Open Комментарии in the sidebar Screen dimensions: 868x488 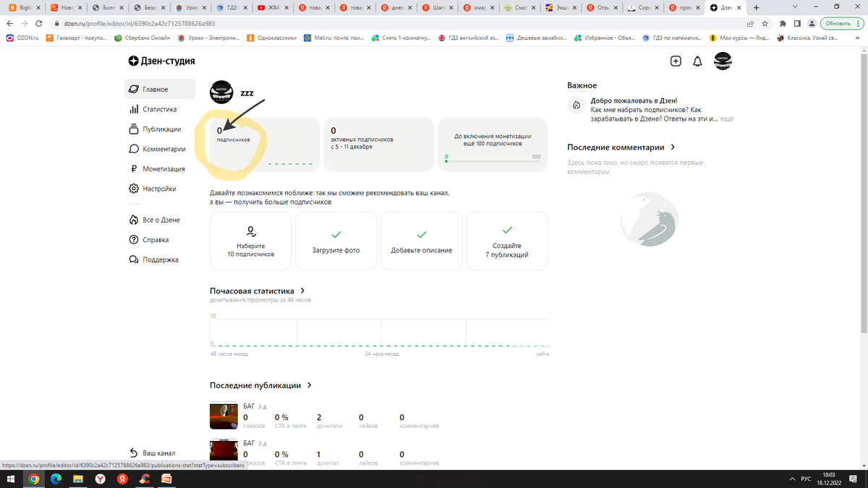(157, 149)
